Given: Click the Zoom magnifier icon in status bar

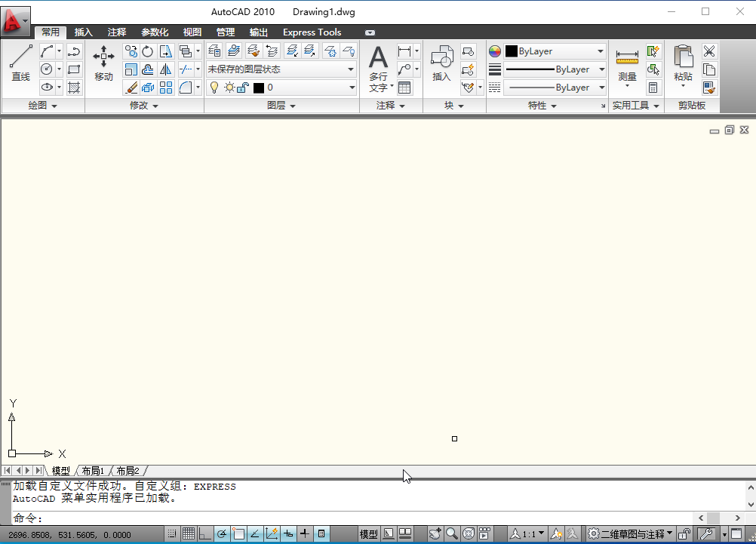Looking at the screenshot, I should pos(451,533).
